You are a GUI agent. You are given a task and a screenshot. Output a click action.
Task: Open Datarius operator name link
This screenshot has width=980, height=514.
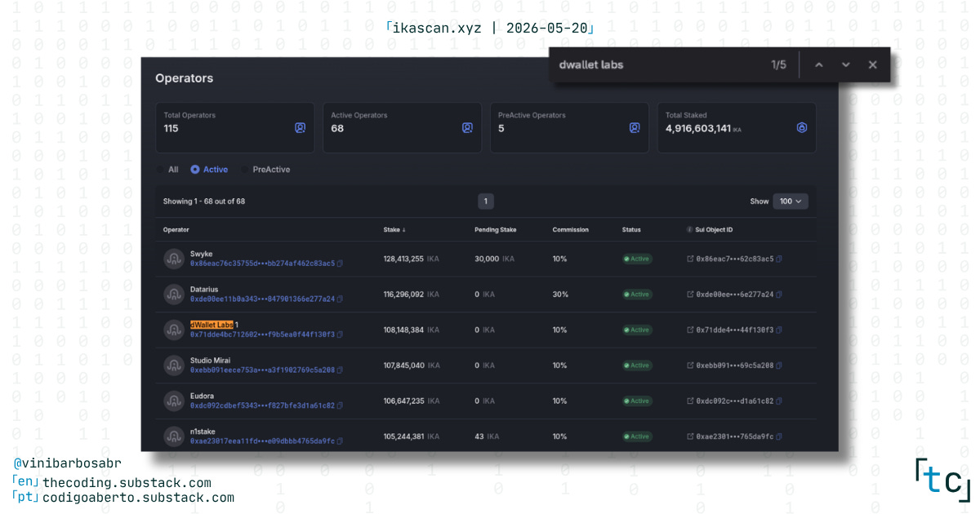click(x=204, y=290)
